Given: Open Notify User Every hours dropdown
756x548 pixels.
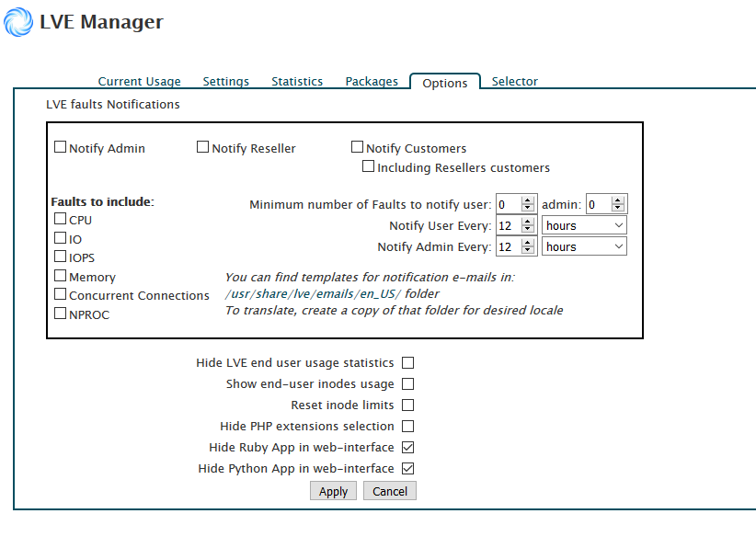Looking at the screenshot, I should [584, 225].
